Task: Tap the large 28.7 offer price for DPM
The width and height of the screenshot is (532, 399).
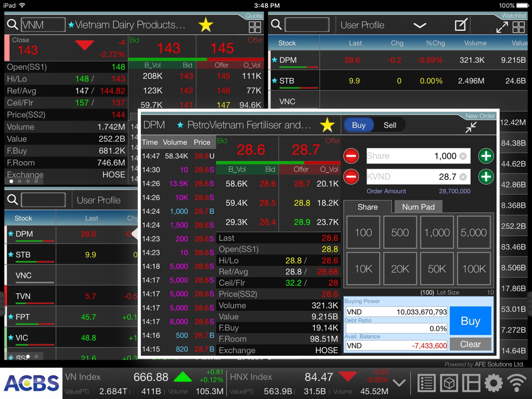Action: pos(306,149)
